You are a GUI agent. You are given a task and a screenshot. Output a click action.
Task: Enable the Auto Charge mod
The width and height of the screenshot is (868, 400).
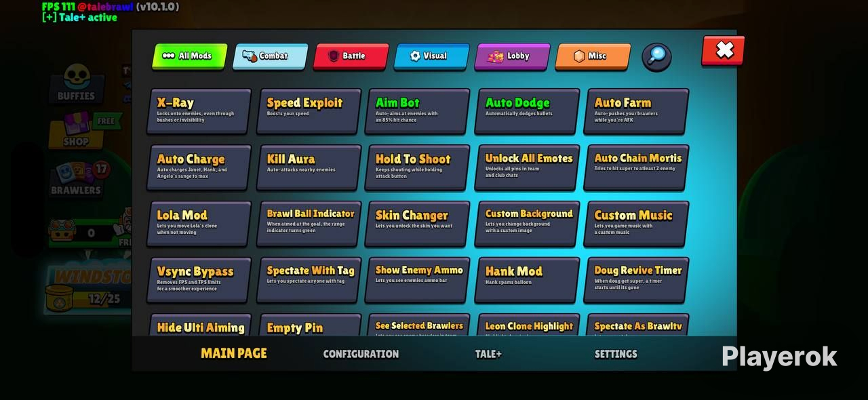click(x=199, y=167)
